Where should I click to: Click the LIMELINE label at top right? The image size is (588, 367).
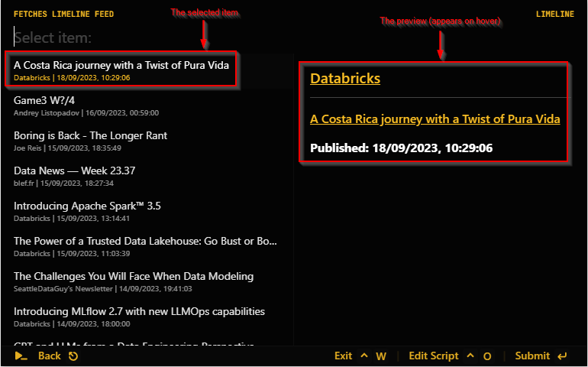pos(554,14)
